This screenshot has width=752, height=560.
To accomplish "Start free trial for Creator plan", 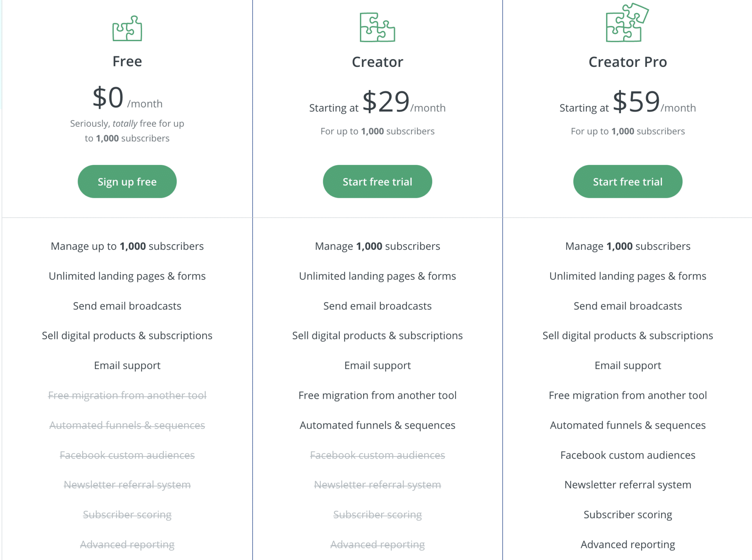I will coord(377,181).
